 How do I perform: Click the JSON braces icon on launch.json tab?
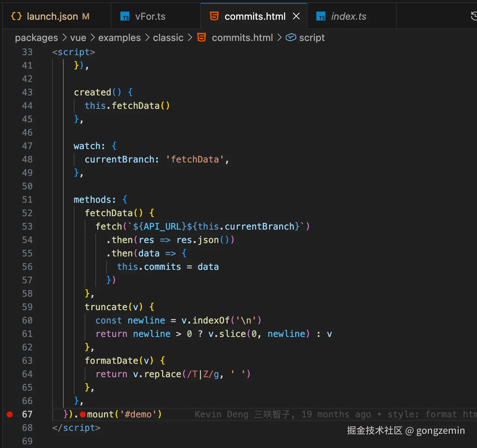(16, 16)
